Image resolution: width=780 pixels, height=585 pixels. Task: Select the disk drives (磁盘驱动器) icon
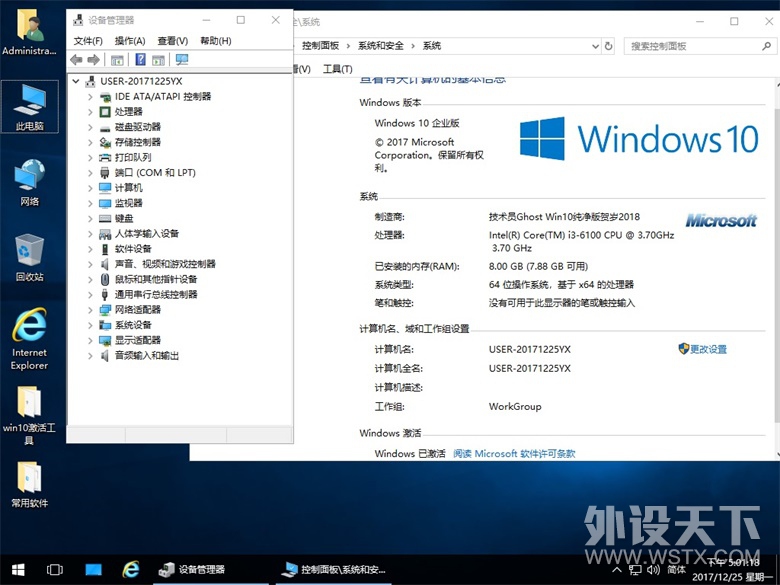point(105,127)
